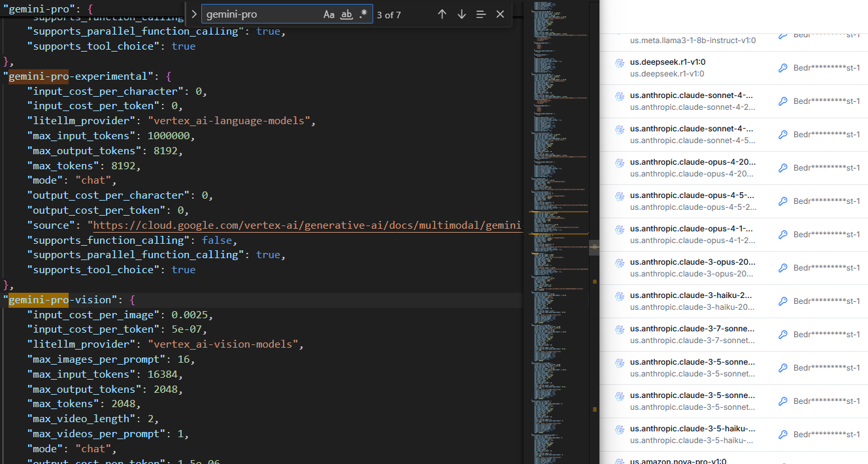Viewport: 868px width, 464px height.
Task: Toggle Match Whole Word option
Action: [x=346, y=14]
